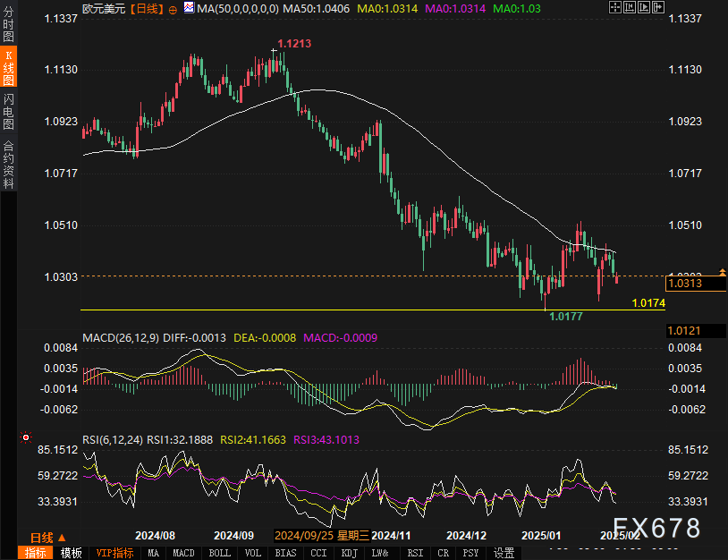
Task: Click the green 1.0177 low price label
Action: pos(566,316)
